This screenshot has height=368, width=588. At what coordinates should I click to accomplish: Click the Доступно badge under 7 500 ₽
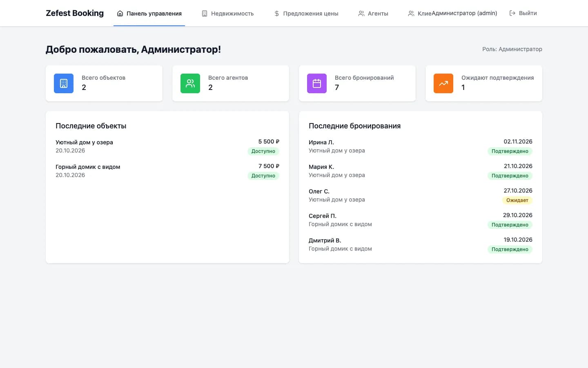point(263,176)
